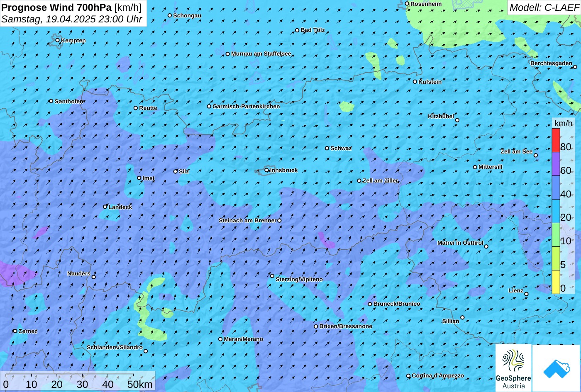
Task: Select the Sterzing/Vipiteno marker dot
Action: point(272,276)
